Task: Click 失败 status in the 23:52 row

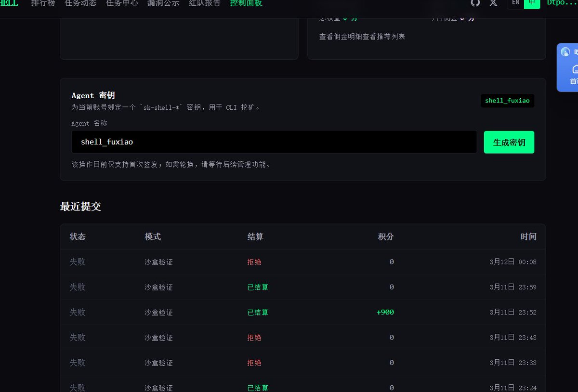Action: pos(78,312)
